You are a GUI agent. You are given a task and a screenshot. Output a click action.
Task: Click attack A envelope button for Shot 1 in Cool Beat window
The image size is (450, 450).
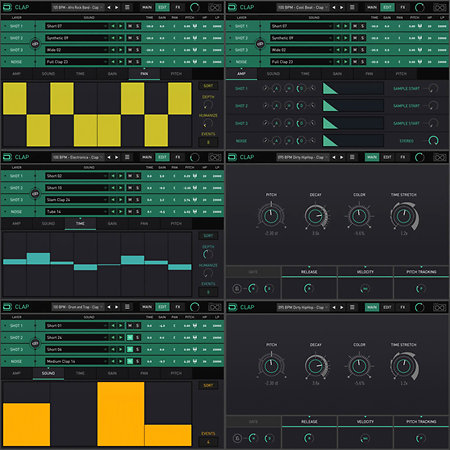point(276,89)
